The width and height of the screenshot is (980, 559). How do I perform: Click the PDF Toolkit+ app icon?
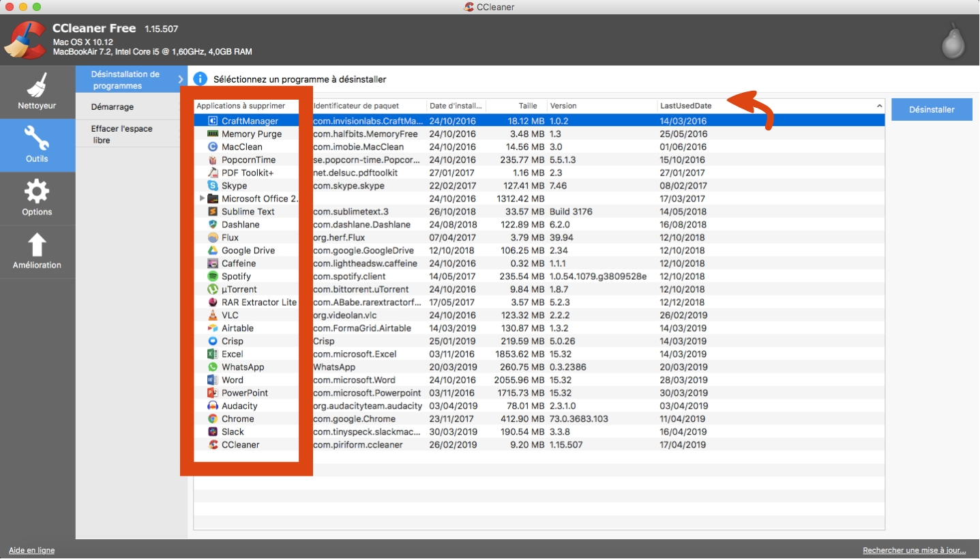pyautogui.click(x=212, y=173)
